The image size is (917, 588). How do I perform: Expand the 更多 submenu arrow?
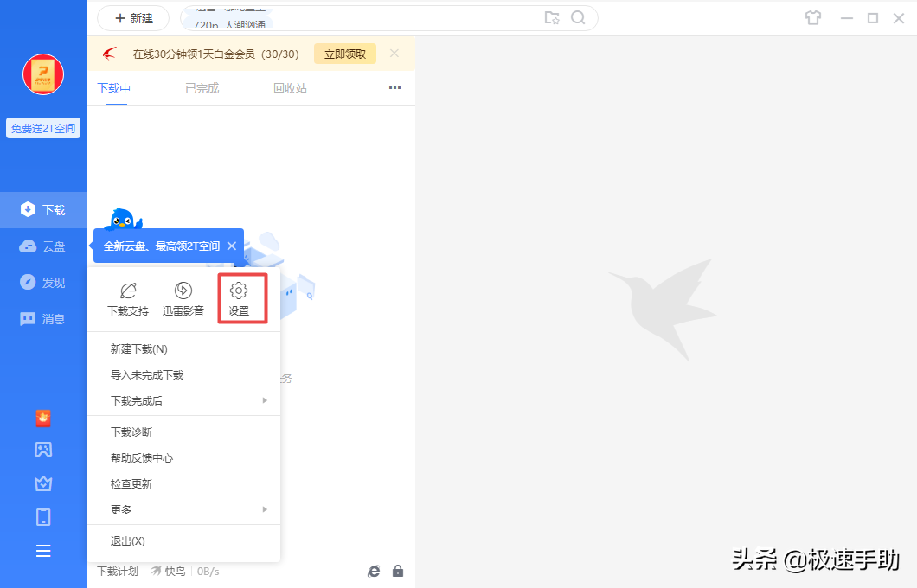click(x=265, y=509)
